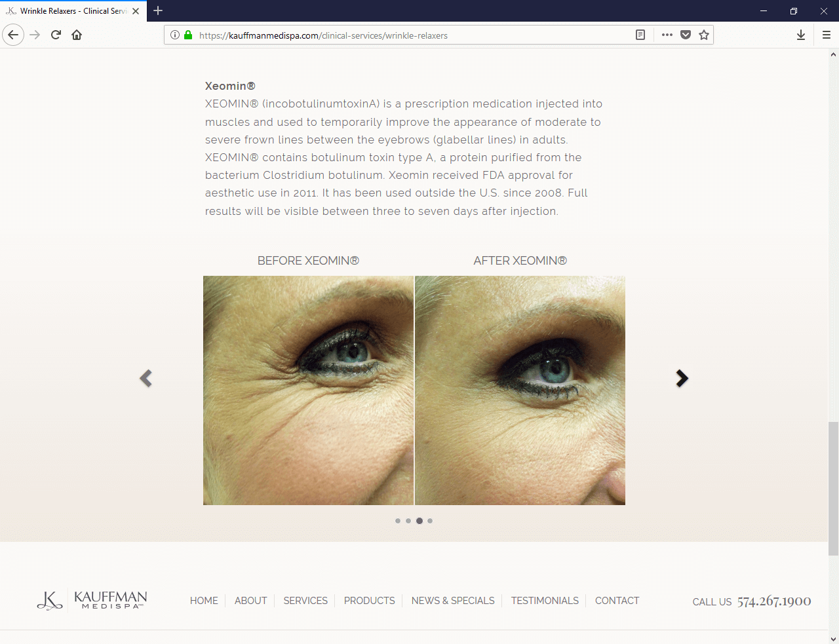Click the address bar URL
The height and width of the screenshot is (644, 839).
(x=323, y=35)
